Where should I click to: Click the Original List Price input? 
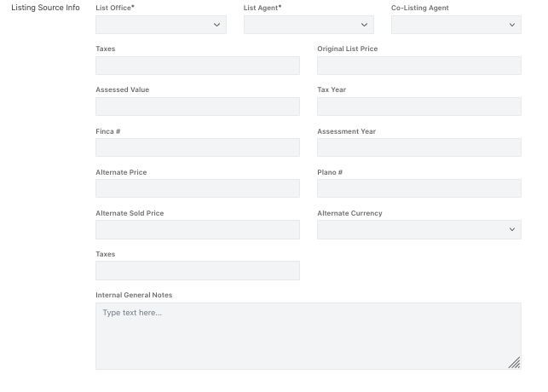[x=419, y=66]
